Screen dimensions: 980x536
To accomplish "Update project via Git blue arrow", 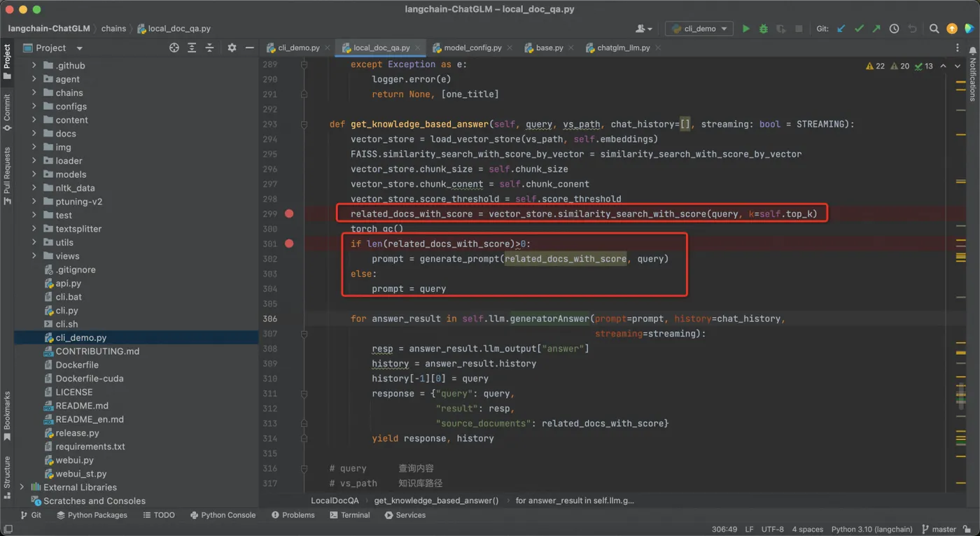I will pyautogui.click(x=841, y=29).
